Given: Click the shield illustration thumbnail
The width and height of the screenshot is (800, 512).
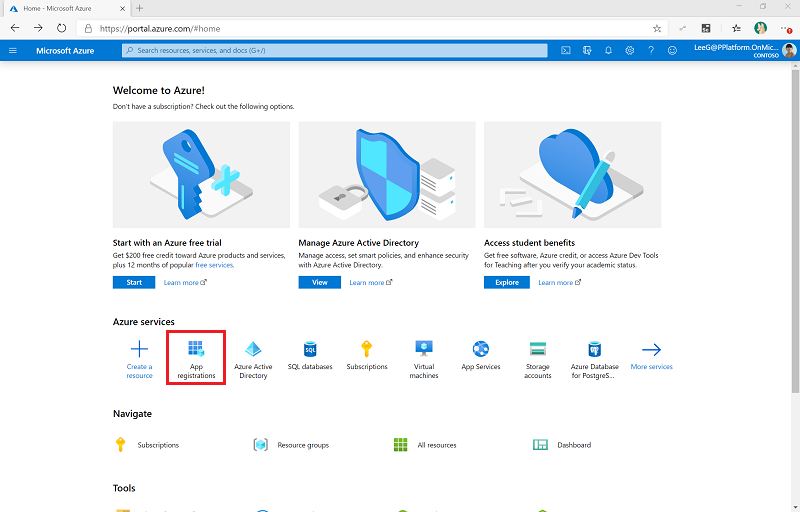Looking at the screenshot, I should [x=387, y=174].
